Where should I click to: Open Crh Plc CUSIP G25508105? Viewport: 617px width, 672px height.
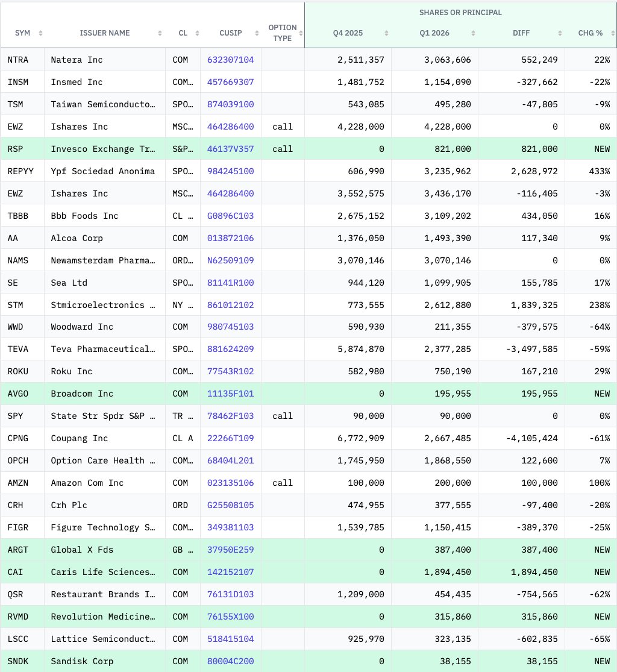coord(231,505)
